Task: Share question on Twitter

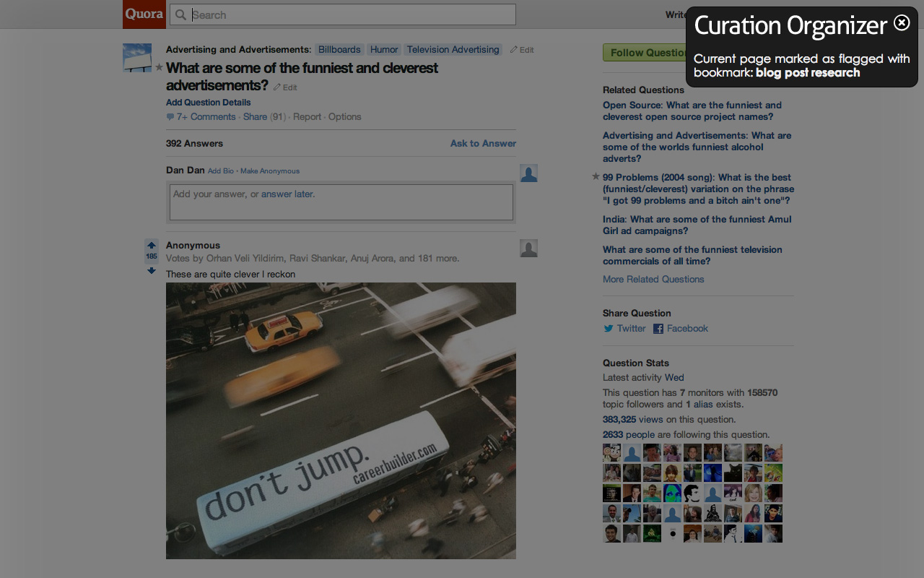Action: 631,328
